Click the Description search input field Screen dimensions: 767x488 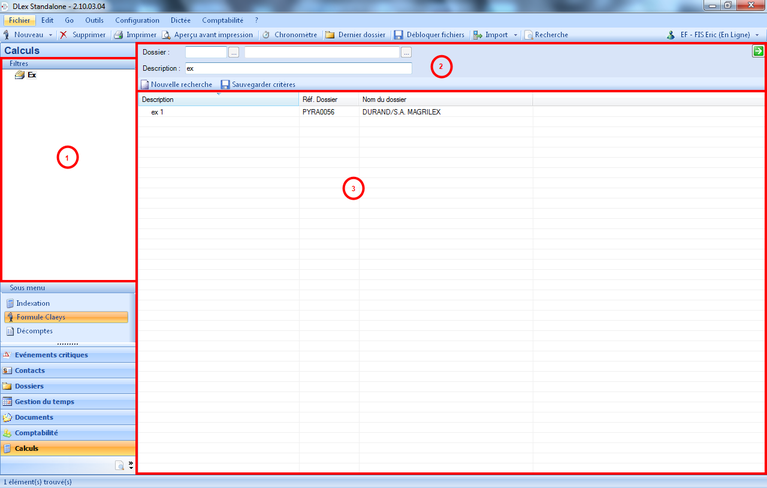[298, 69]
